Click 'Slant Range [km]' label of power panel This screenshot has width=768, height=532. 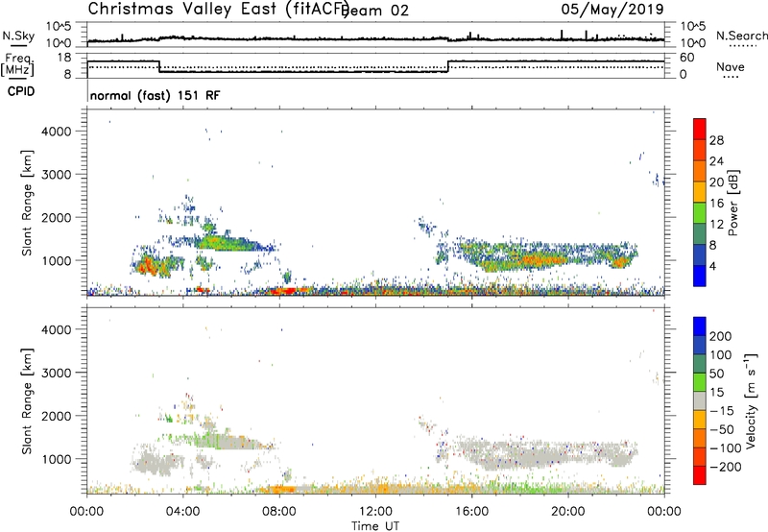[x=27, y=203]
